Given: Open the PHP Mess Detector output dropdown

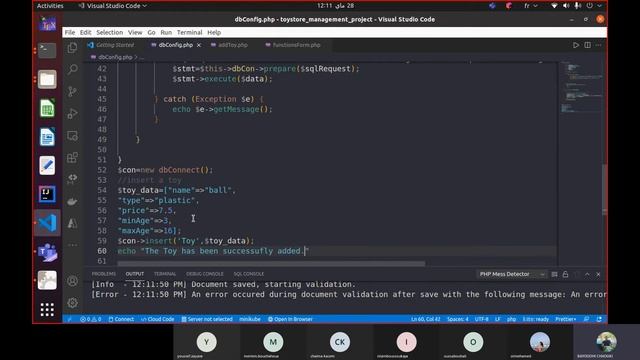Looking at the screenshot, I should pos(512,274).
